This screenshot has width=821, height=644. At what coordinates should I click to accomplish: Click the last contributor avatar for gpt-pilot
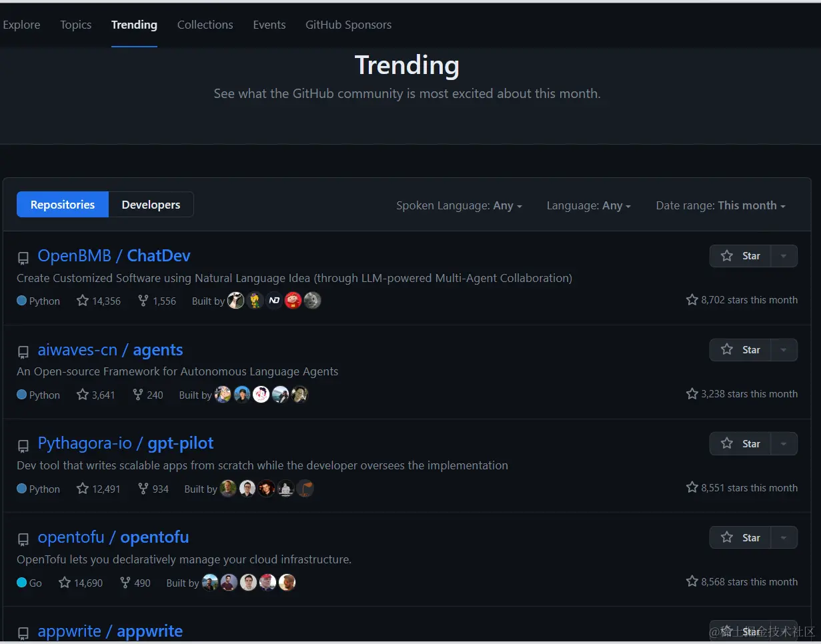pos(305,489)
